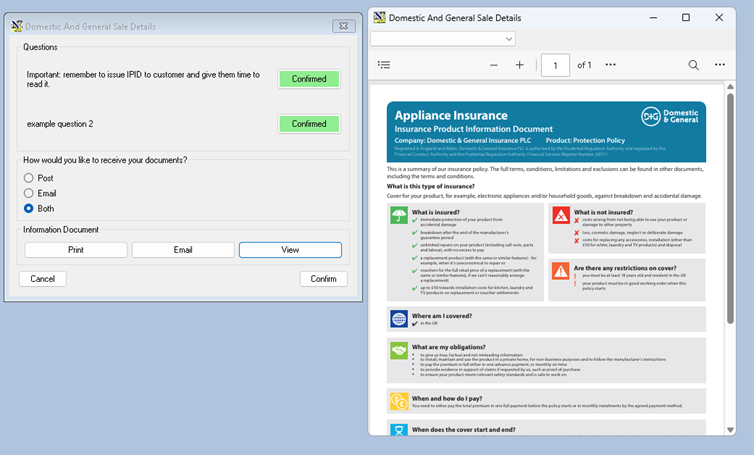Click the Domestic & General logo in PDF
The height and width of the screenshot is (455, 754).
[670, 116]
